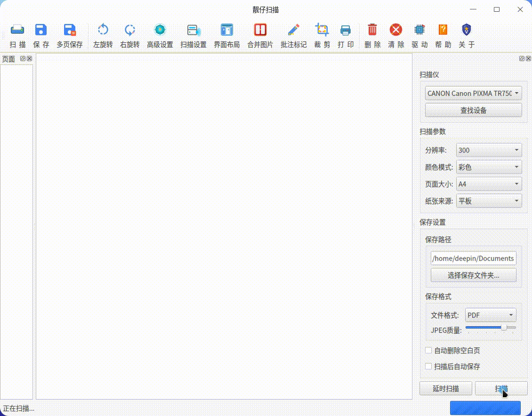The width and height of the screenshot is (532, 416).
Task: Open the 关于 about dialog
Action: pyautogui.click(x=467, y=36)
